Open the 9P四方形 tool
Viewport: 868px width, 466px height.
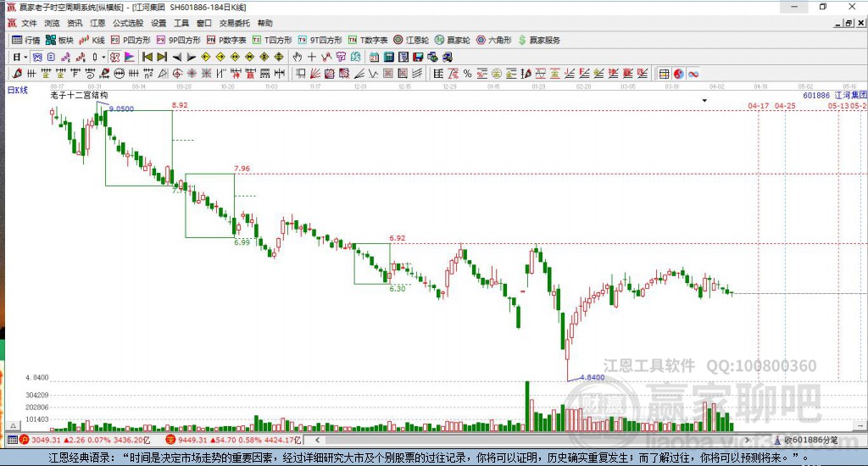point(178,40)
